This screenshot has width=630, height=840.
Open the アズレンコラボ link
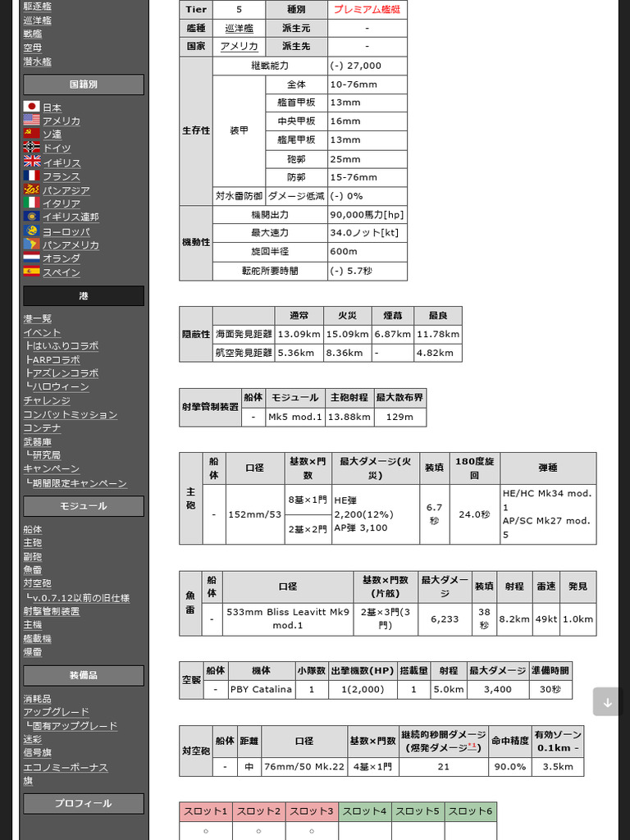[66, 373]
